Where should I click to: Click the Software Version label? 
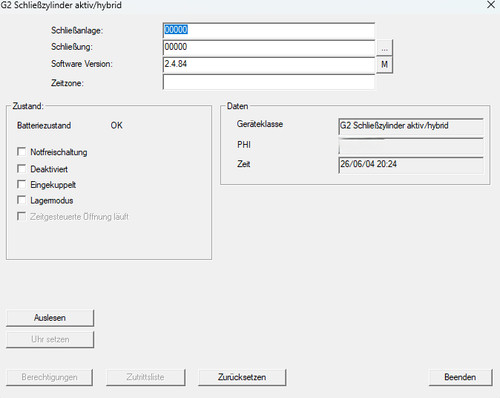pyautogui.click(x=82, y=64)
